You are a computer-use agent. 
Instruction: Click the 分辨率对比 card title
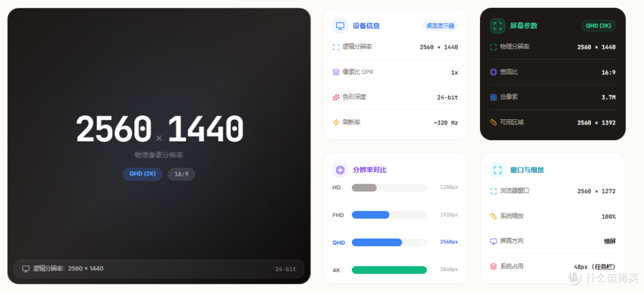pyautogui.click(x=370, y=170)
